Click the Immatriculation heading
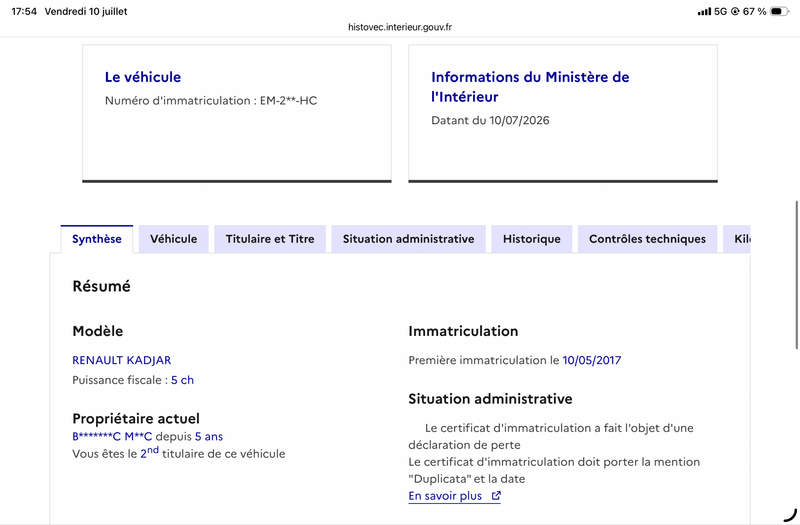 pos(463,331)
